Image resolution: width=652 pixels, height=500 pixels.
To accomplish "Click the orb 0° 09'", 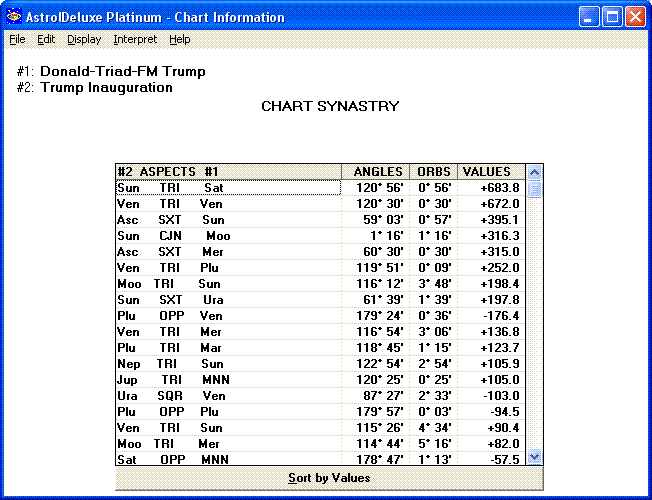I will (x=435, y=268).
